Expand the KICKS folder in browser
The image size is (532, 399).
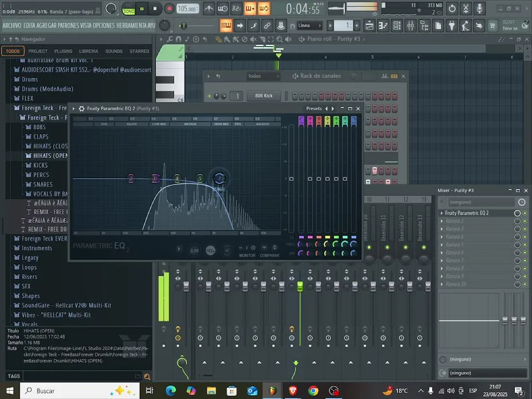(x=40, y=165)
